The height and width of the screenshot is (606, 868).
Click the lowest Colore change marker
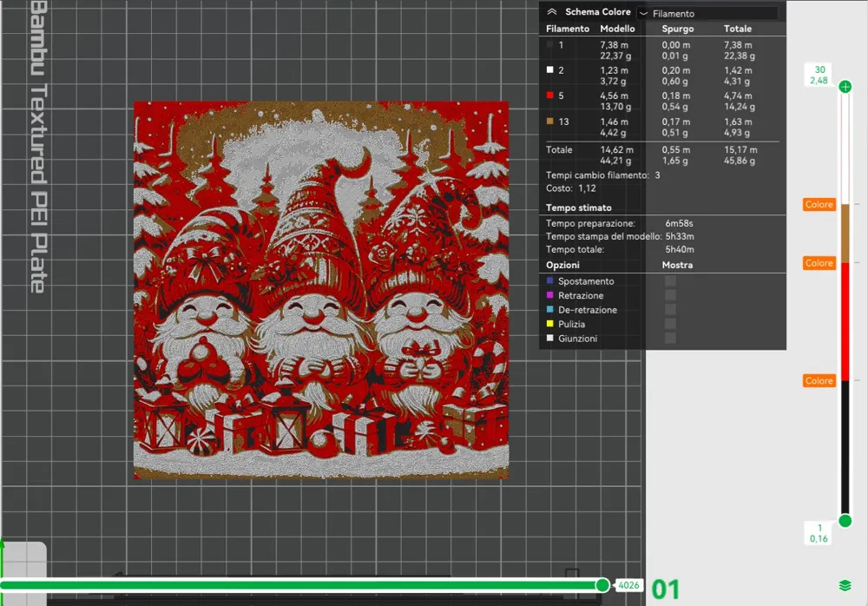click(x=819, y=380)
